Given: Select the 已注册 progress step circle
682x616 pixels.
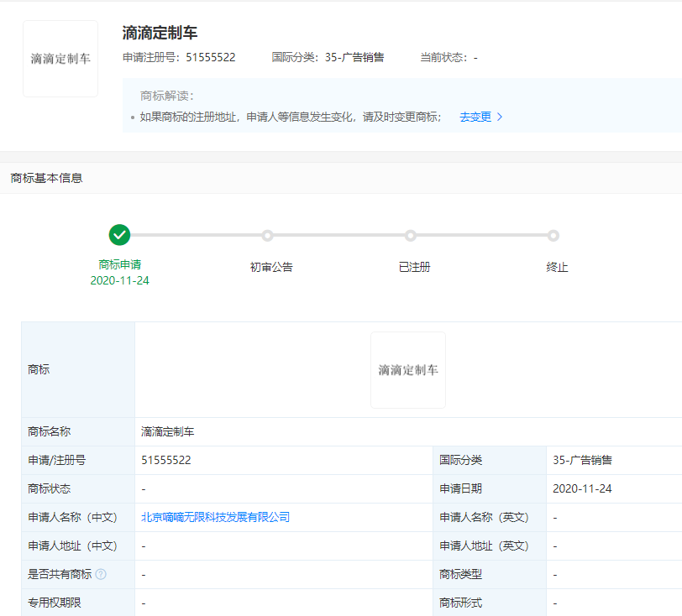Looking at the screenshot, I should [x=410, y=236].
